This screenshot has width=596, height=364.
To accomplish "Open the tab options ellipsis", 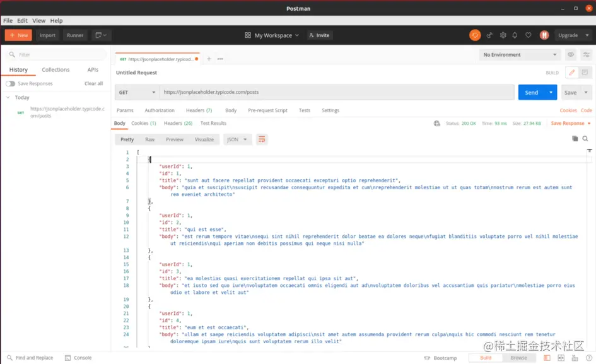I will tap(220, 59).
